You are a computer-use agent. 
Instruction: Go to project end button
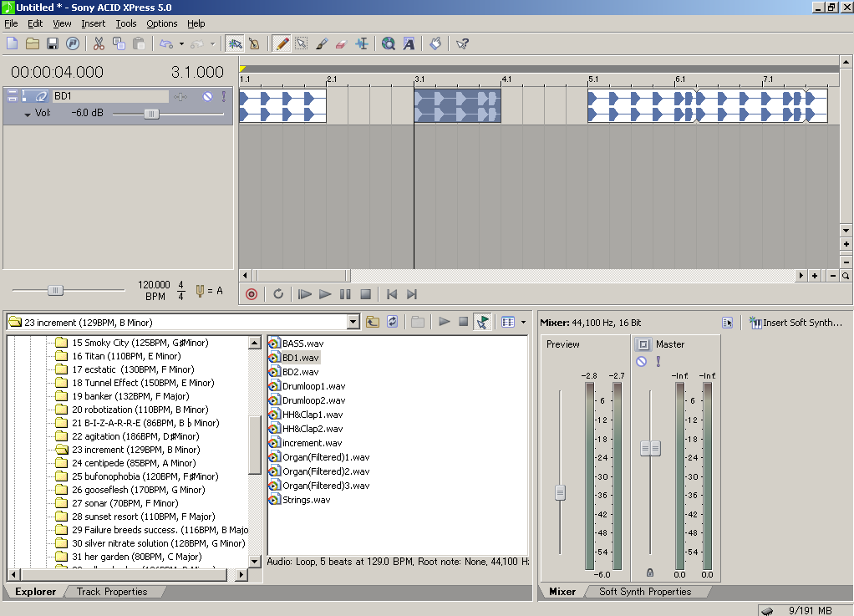412,294
